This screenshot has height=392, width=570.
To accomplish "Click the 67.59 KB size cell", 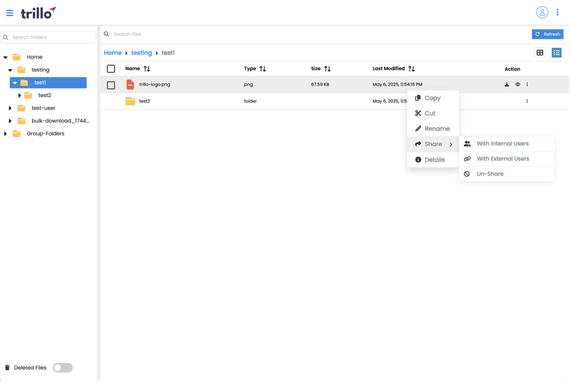I will pos(320,84).
